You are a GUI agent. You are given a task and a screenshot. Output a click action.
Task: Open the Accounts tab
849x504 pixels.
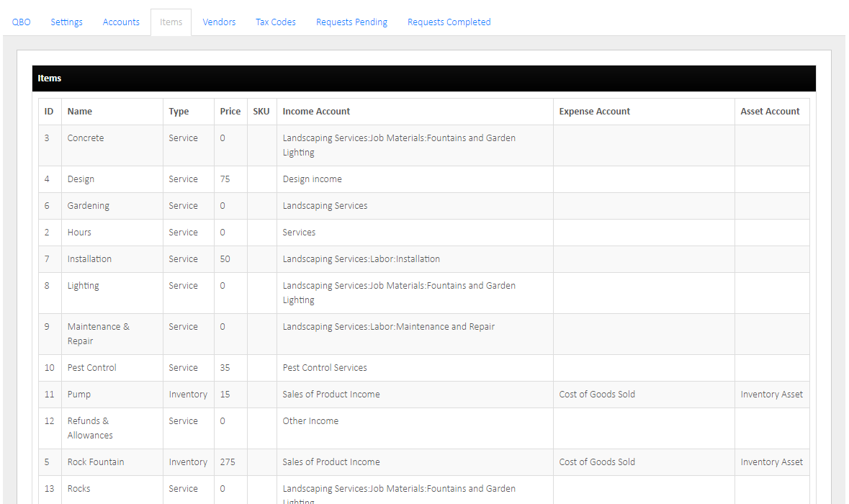pos(121,22)
